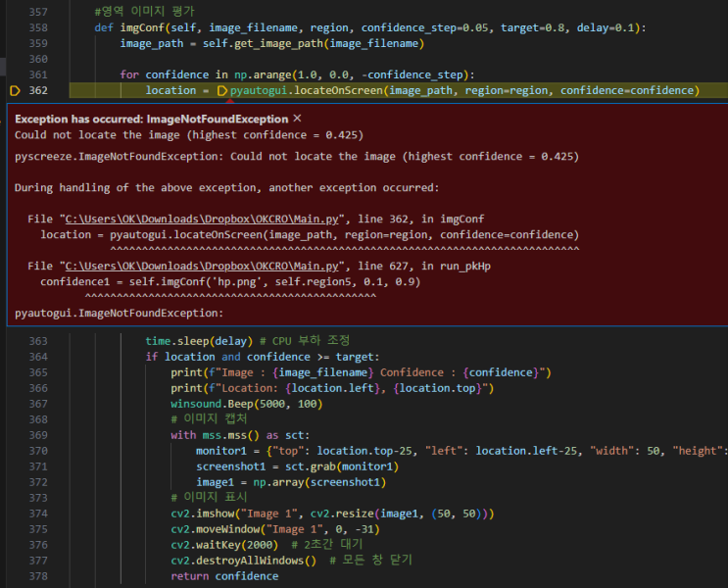Click line number 357 in the gutter

tap(38, 12)
